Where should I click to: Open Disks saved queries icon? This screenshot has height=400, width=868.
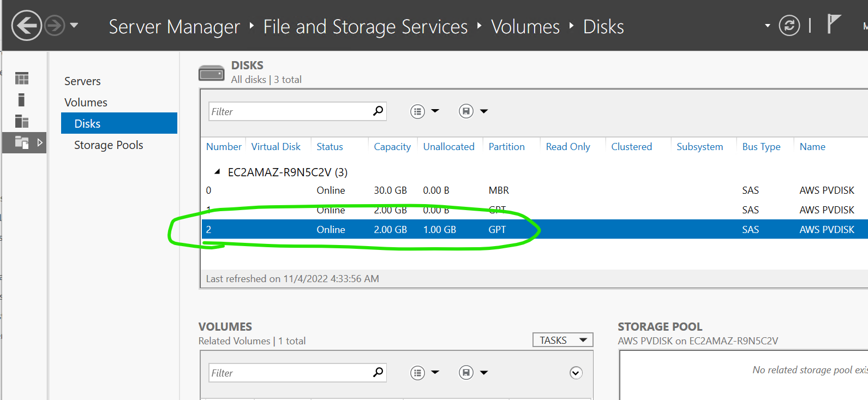point(466,112)
